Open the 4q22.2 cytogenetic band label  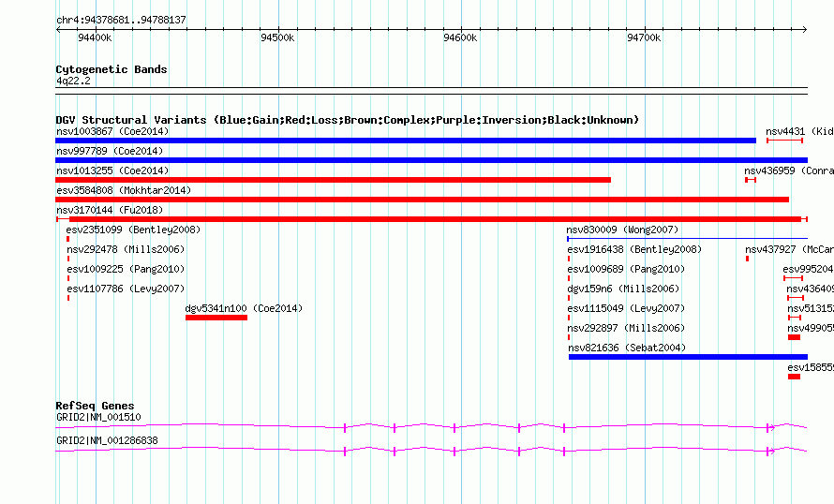pyautogui.click(x=73, y=81)
